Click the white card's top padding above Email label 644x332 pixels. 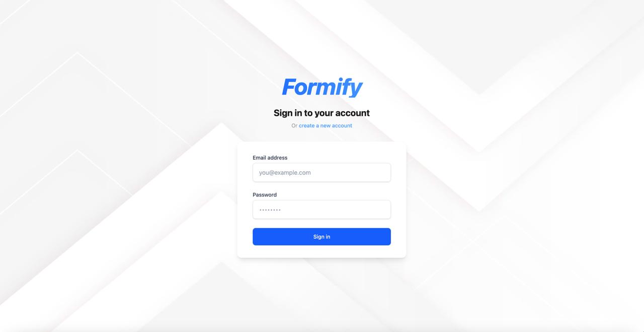(321, 148)
